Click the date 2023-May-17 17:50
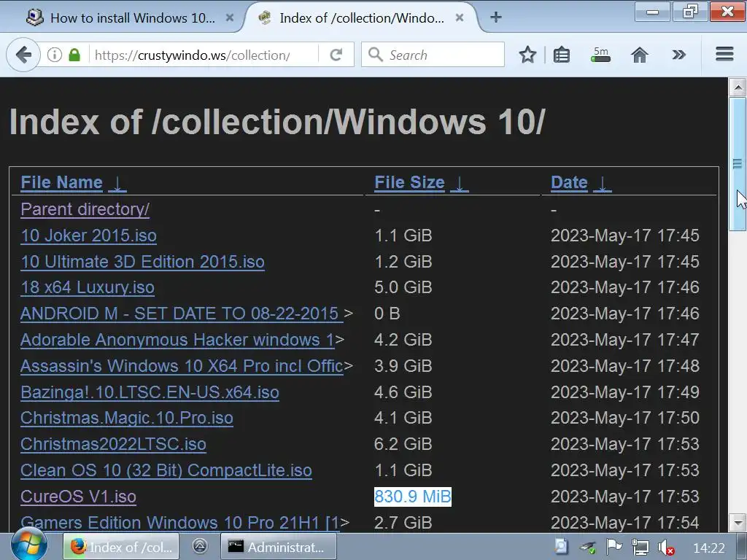 [x=624, y=418]
